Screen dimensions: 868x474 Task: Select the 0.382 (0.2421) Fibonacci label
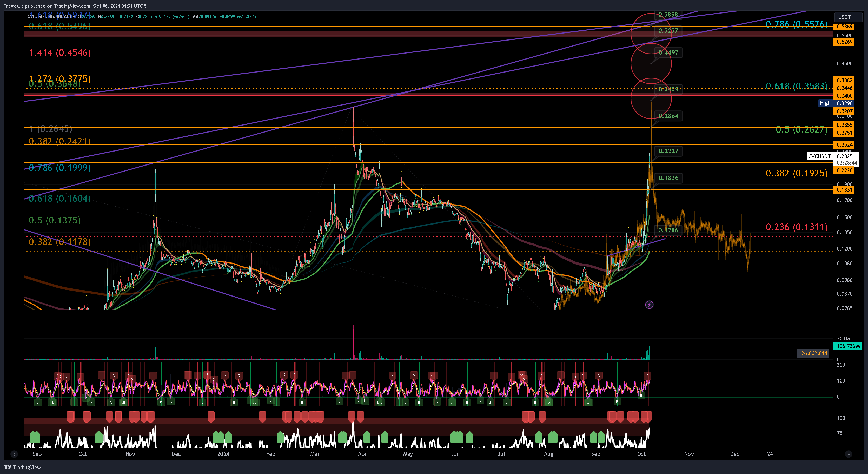pos(60,141)
